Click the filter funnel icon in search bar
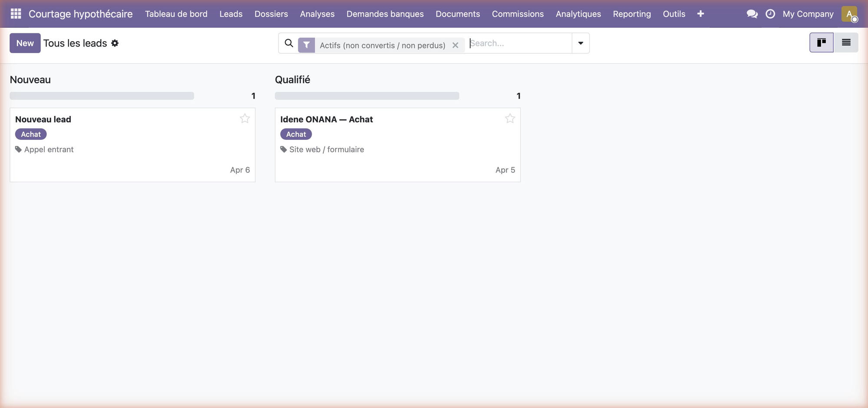868x408 pixels. coord(307,45)
